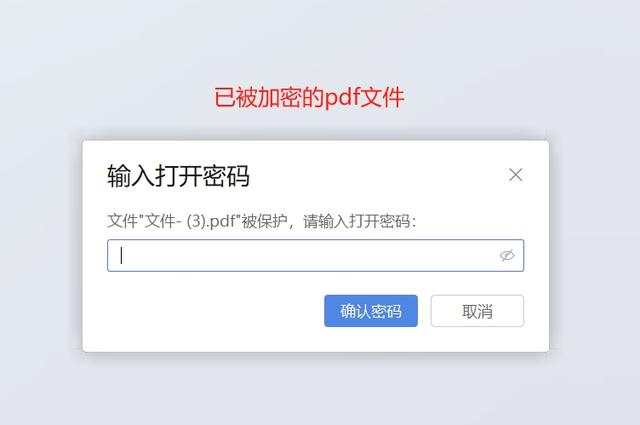The height and width of the screenshot is (425, 640).
Task: Choose the white 取消 button
Action: pyautogui.click(x=477, y=311)
